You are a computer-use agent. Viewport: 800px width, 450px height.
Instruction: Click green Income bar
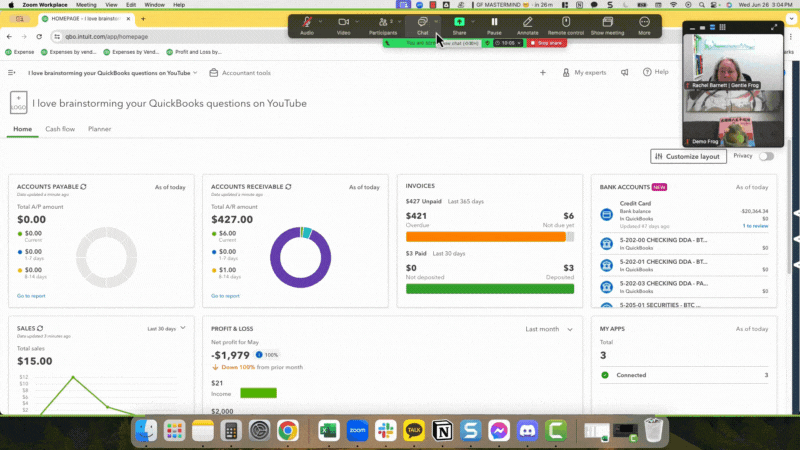pos(259,393)
